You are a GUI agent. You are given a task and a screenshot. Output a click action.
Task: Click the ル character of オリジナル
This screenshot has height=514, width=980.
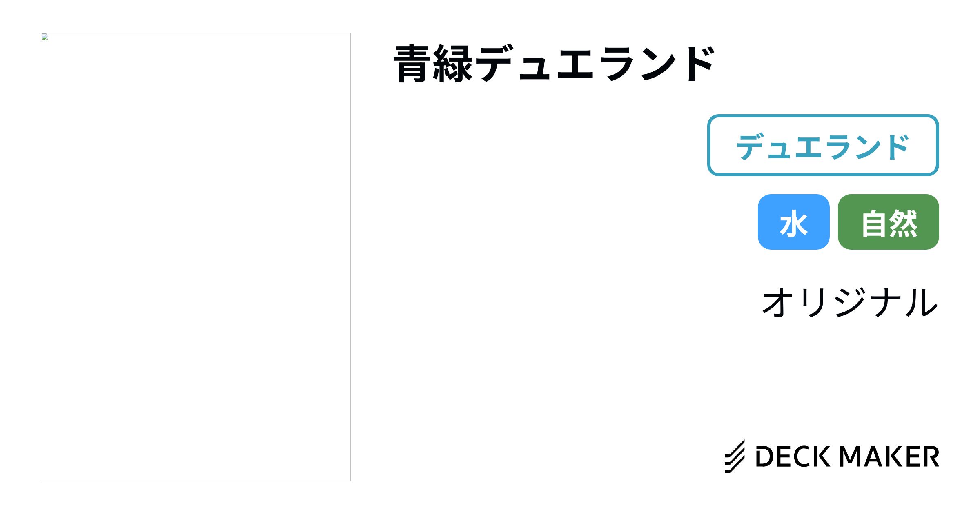tap(921, 302)
